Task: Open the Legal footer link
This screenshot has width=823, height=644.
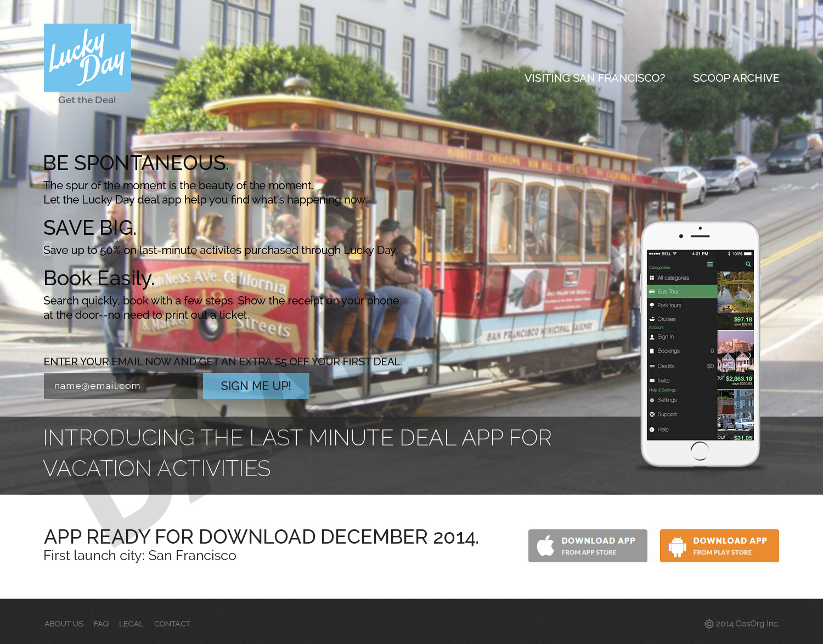Action: tap(131, 624)
